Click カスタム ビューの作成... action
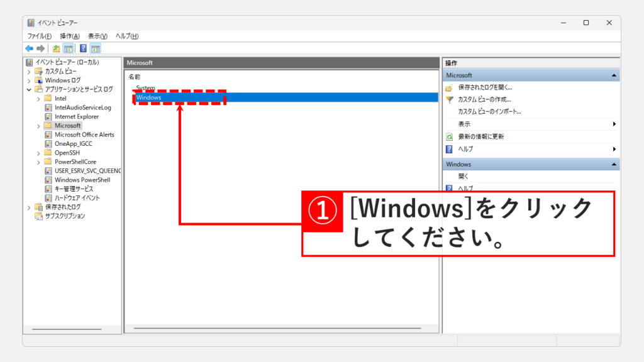The height and width of the screenshot is (362, 644). click(484, 99)
